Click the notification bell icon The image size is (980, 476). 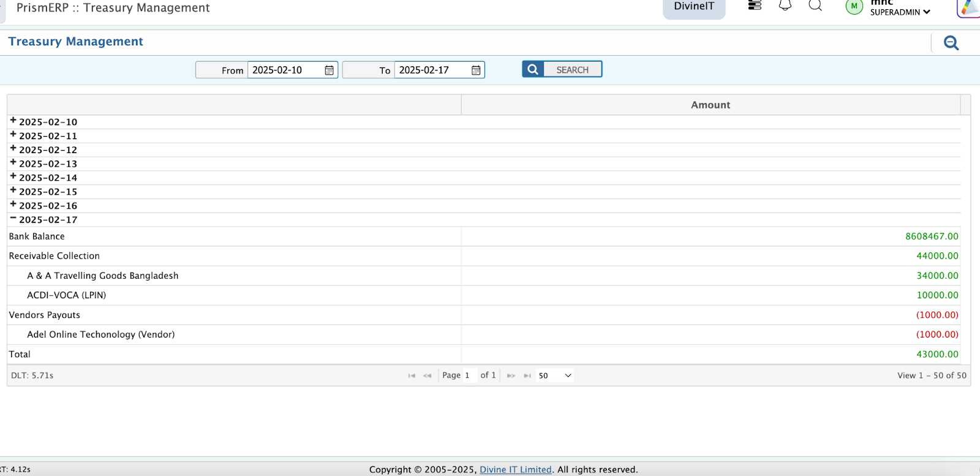tap(785, 6)
